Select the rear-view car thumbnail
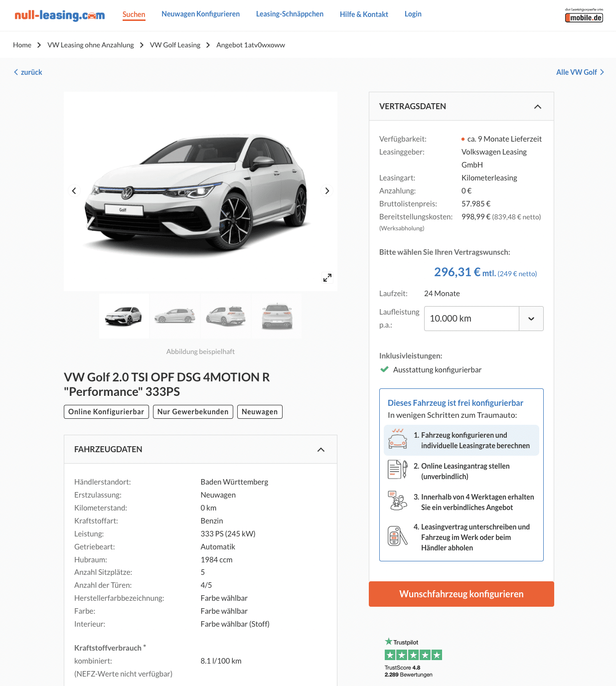 (277, 316)
